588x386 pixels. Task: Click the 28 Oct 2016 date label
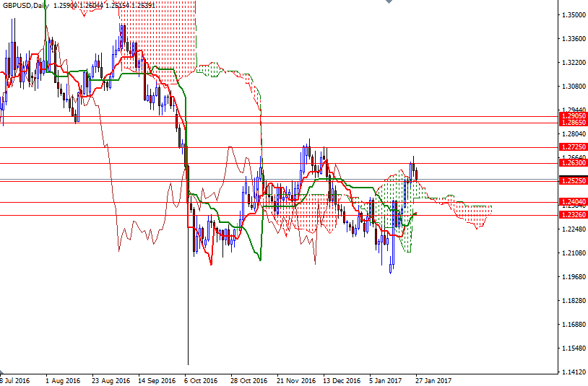tap(249, 381)
